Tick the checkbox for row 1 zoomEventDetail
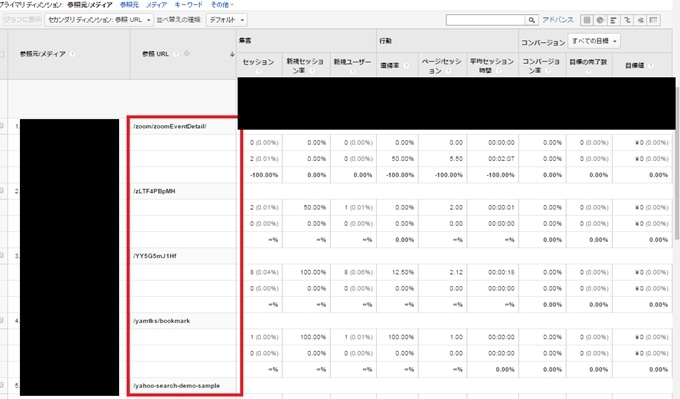The width and height of the screenshot is (680, 399). [2, 126]
